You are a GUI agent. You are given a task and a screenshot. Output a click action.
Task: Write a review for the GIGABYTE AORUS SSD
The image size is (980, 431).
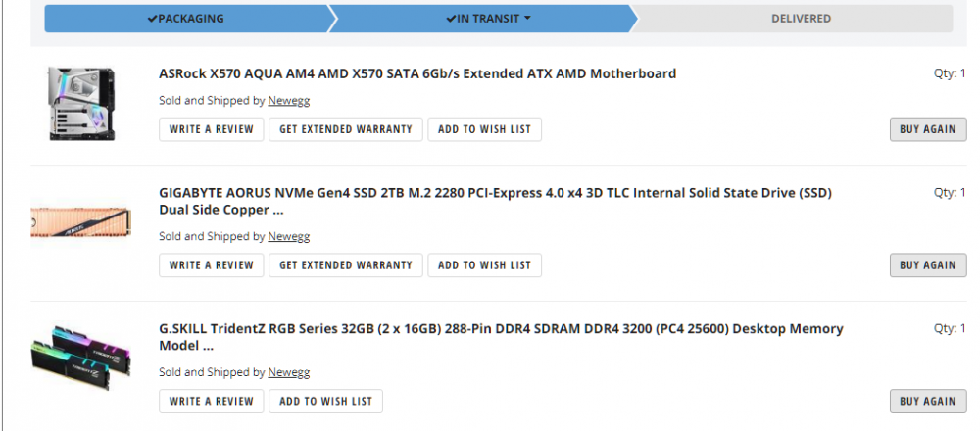coord(211,265)
